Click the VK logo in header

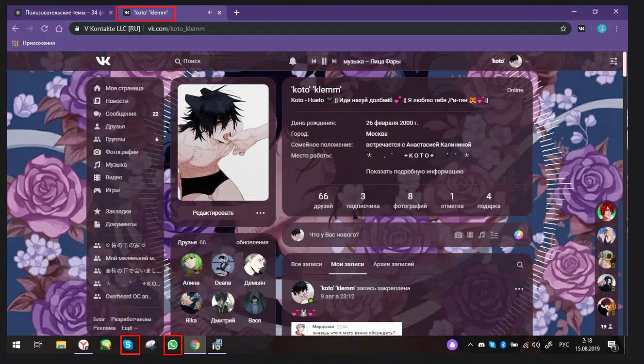point(103,61)
